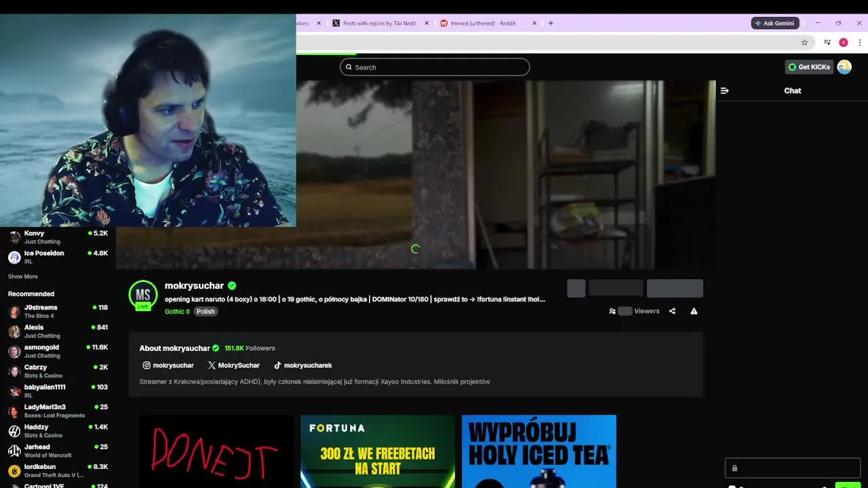Image resolution: width=868 pixels, height=488 pixels.
Task: Click the Get KICKs button
Action: [809, 67]
